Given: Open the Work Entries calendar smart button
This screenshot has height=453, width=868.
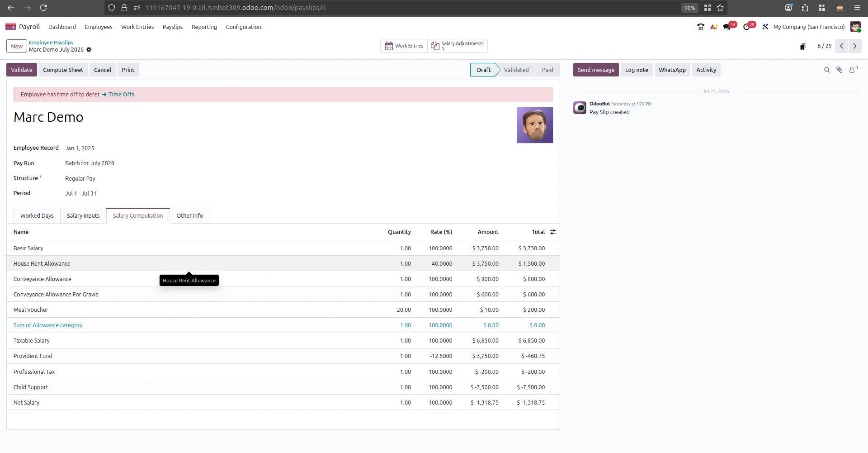Looking at the screenshot, I should (404, 46).
